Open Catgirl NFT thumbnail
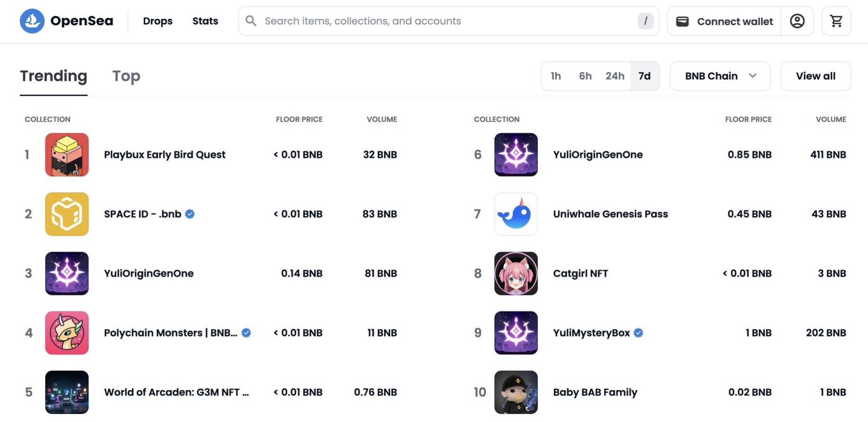868x422 pixels. tap(516, 273)
